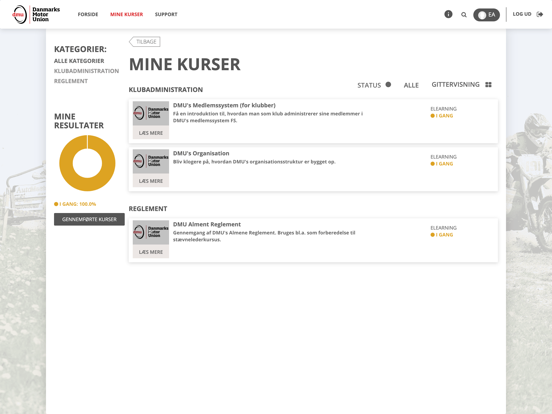Click REGLEMENT section heading
This screenshot has height=414, width=552.
[x=148, y=209]
